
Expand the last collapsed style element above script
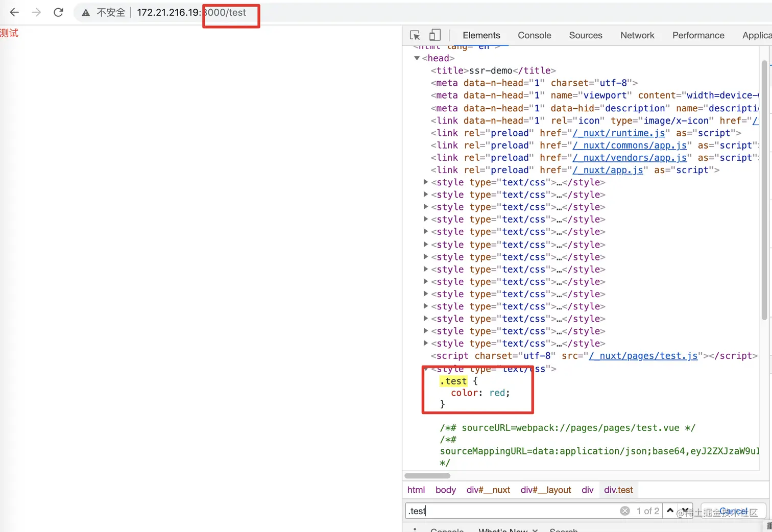tap(426, 343)
